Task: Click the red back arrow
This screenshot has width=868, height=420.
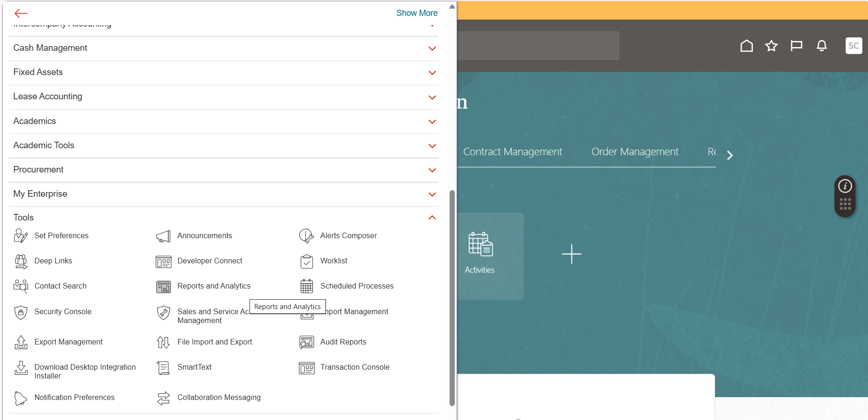Action: (21, 13)
